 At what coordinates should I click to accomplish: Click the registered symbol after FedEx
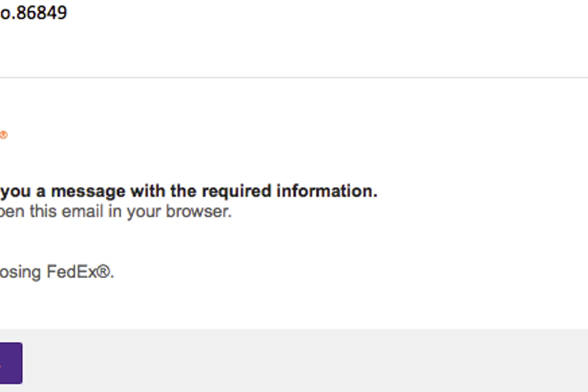pyautogui.click(x=103, y=272)
